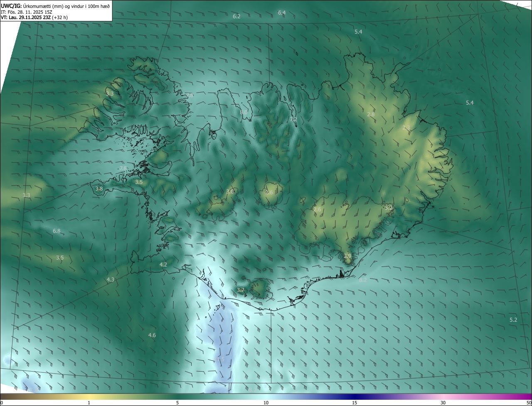The height and width of the screenshot is (406, 532).
Task: Click the 5 tick on the color scale
Action: 177,403
